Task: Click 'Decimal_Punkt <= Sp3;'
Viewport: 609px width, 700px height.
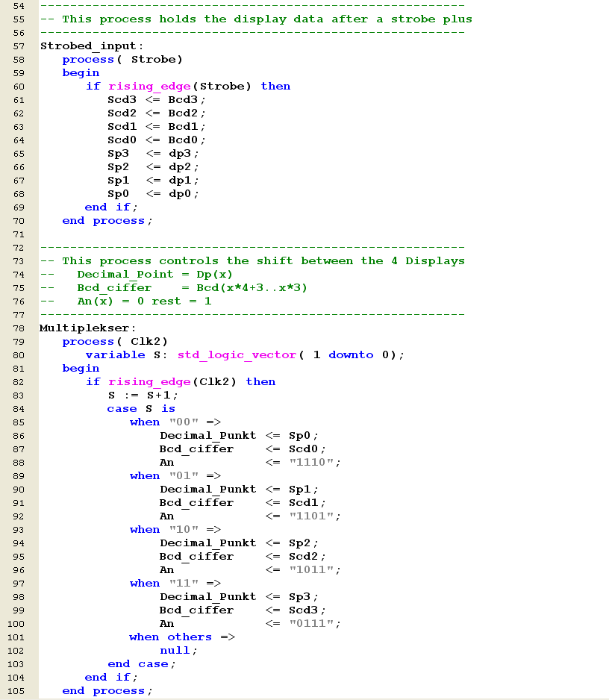Action: pyautogui.click(x=239, y=596)
